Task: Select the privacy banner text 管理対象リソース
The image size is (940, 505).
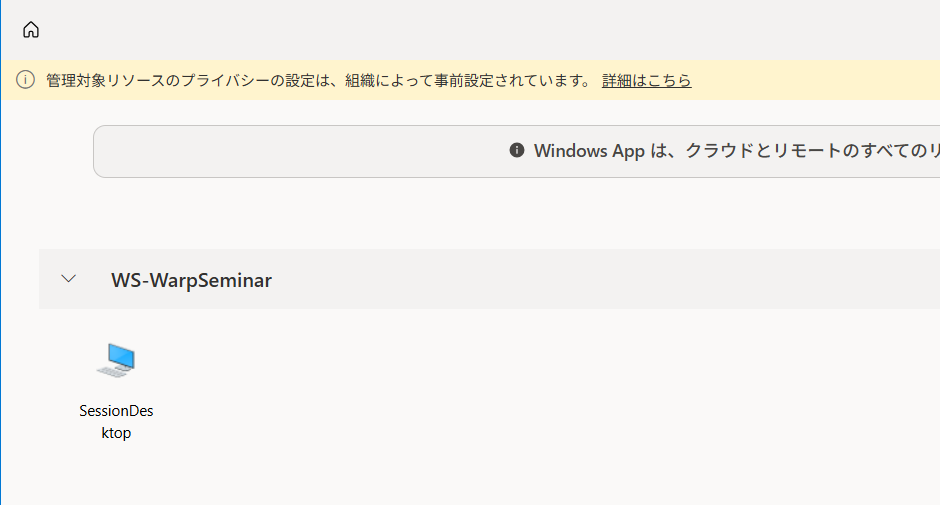Action: (106, 80)
